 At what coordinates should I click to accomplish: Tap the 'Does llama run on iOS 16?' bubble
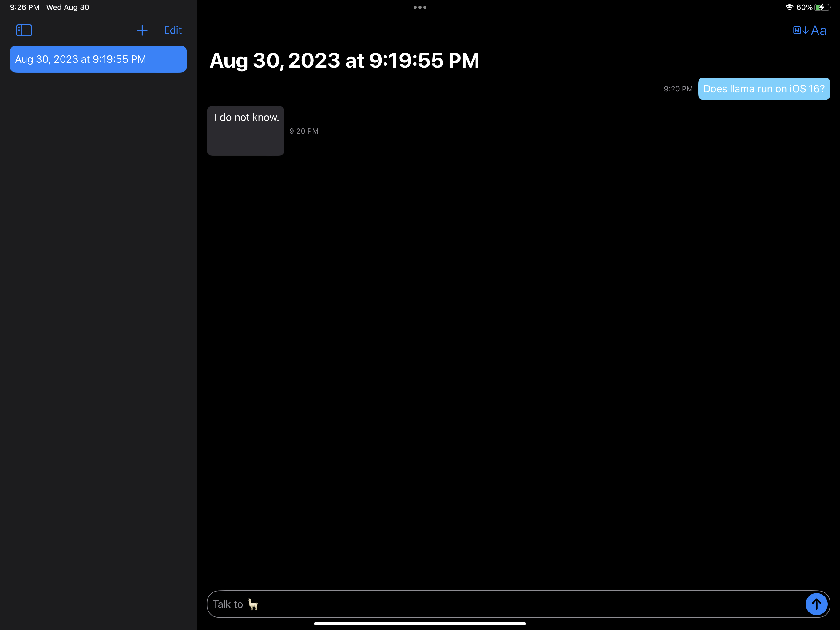pyautogui.click(x=764, y=89)
